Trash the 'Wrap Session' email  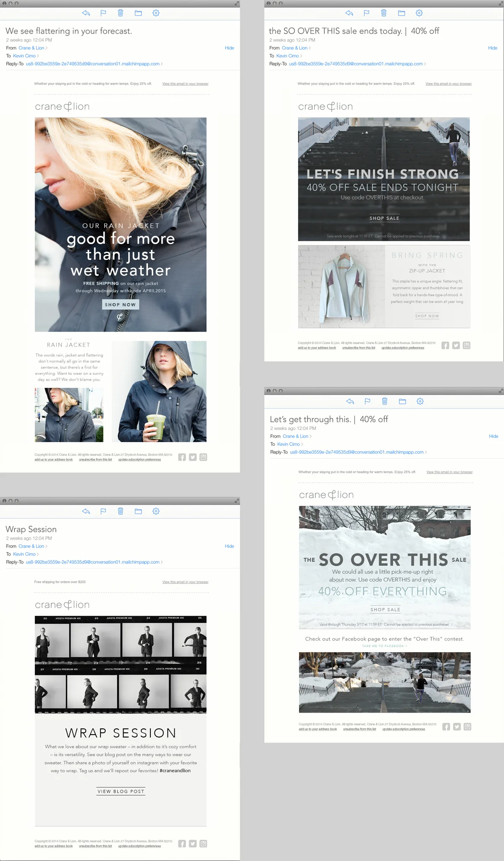coord(121,511)
